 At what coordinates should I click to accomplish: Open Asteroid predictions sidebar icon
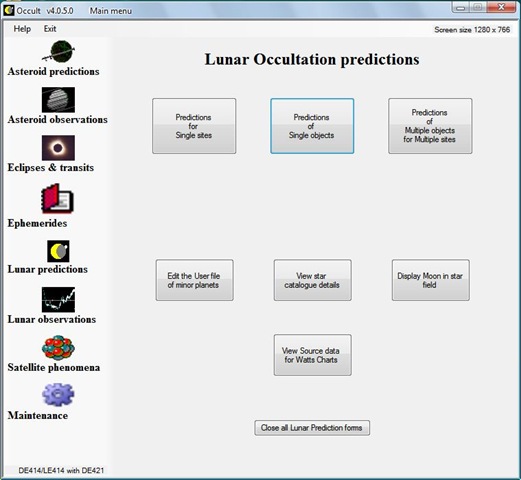click(x=58, y=52)
